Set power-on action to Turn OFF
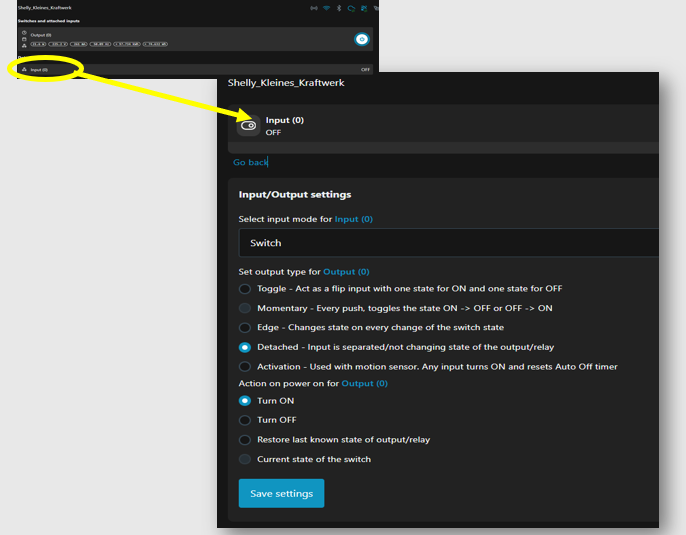Image resolution: width=686 pixels, height=535 pixels. click(x=245, y=420)
